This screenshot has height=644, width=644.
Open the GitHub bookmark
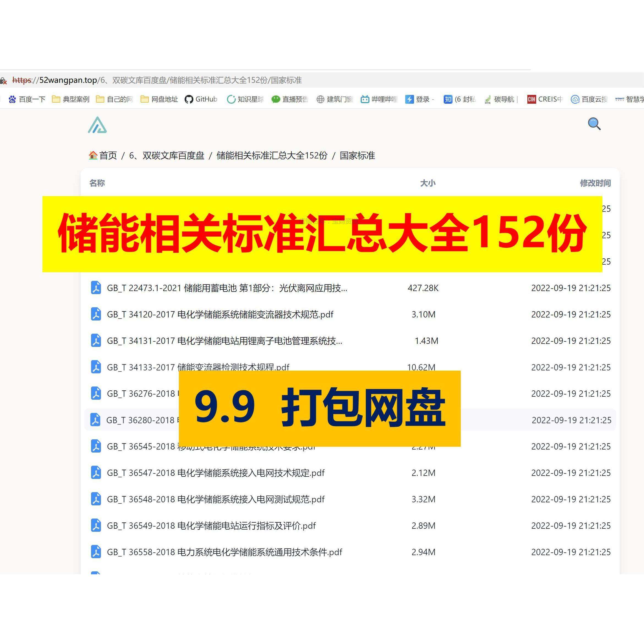click(x=201, y=99)
